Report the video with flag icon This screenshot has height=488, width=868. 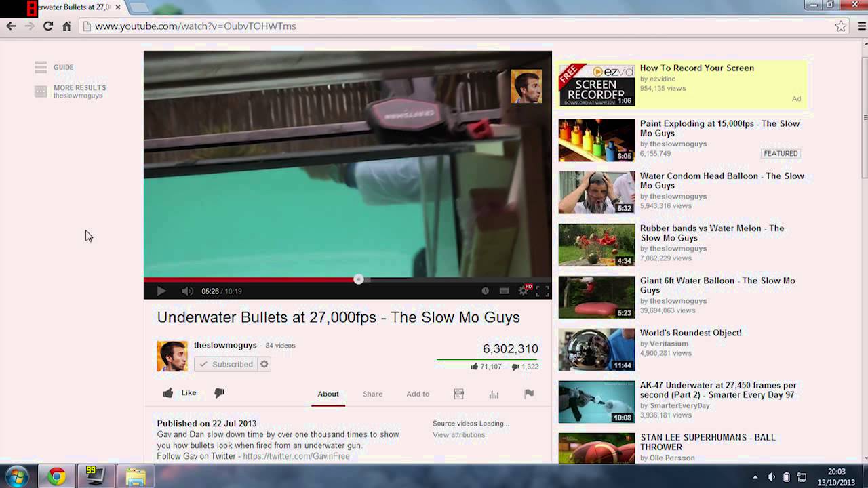point(529,394)
